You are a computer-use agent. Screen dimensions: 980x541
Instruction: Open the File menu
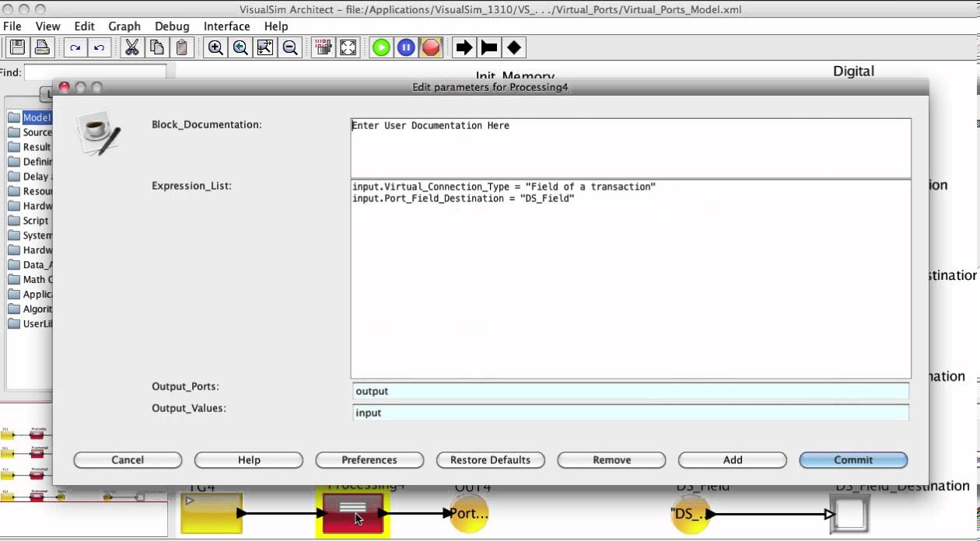click(12, 26)
